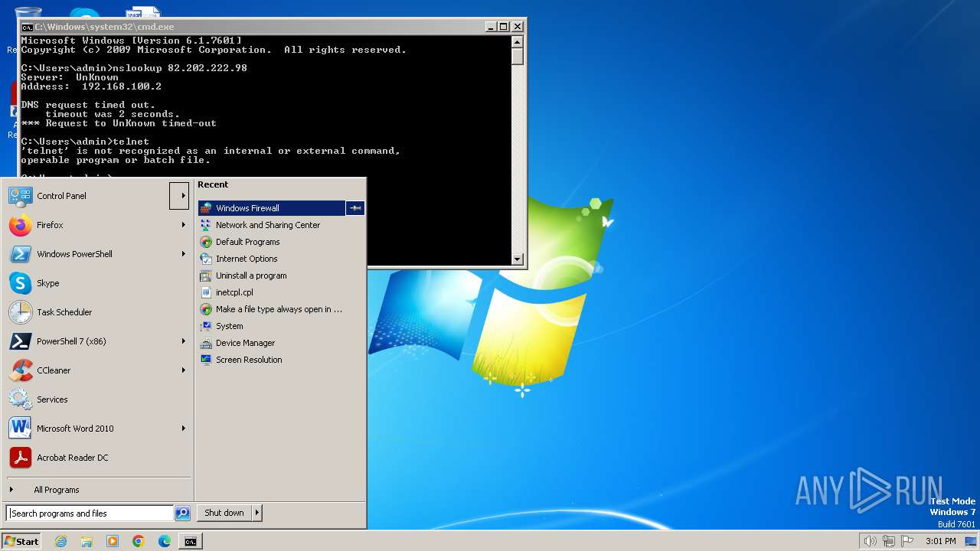Open the network tray icon
This screenshot has height=551, width=980.
point(889,541)
